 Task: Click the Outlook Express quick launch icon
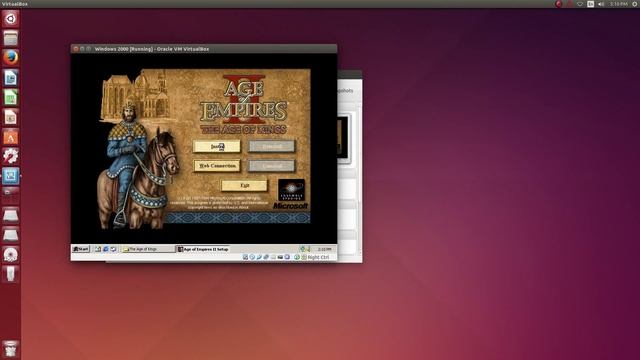coord(113,249)
